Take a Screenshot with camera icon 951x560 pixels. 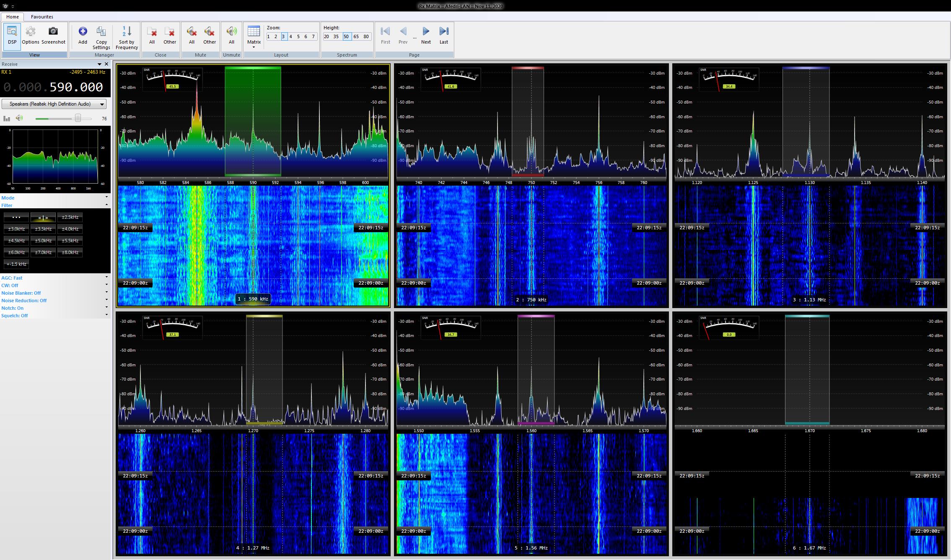[x=53, y=36]
